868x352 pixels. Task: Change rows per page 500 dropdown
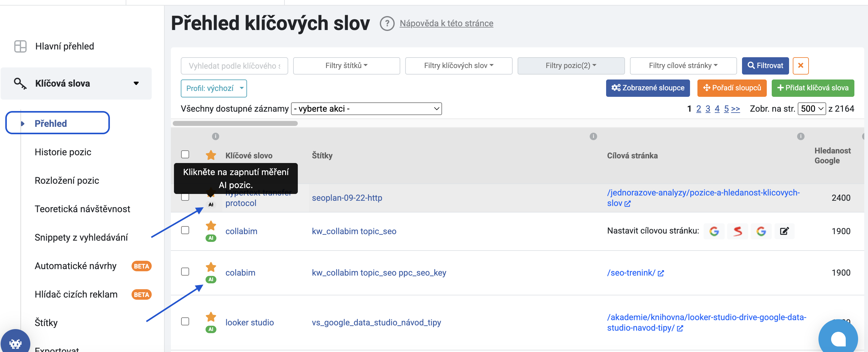point(811,109)
